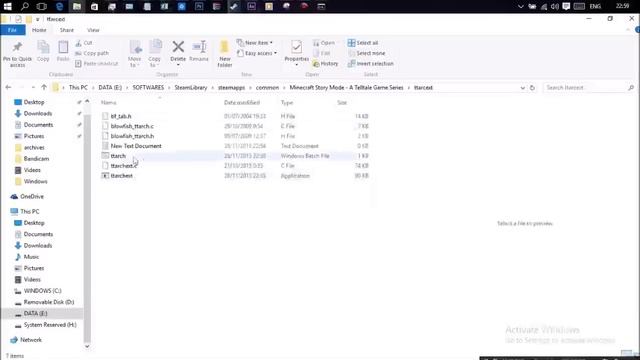The height and width of the screenshot is (360, 640).
Task: Click the Cut scissors icon
Action: 78,43
